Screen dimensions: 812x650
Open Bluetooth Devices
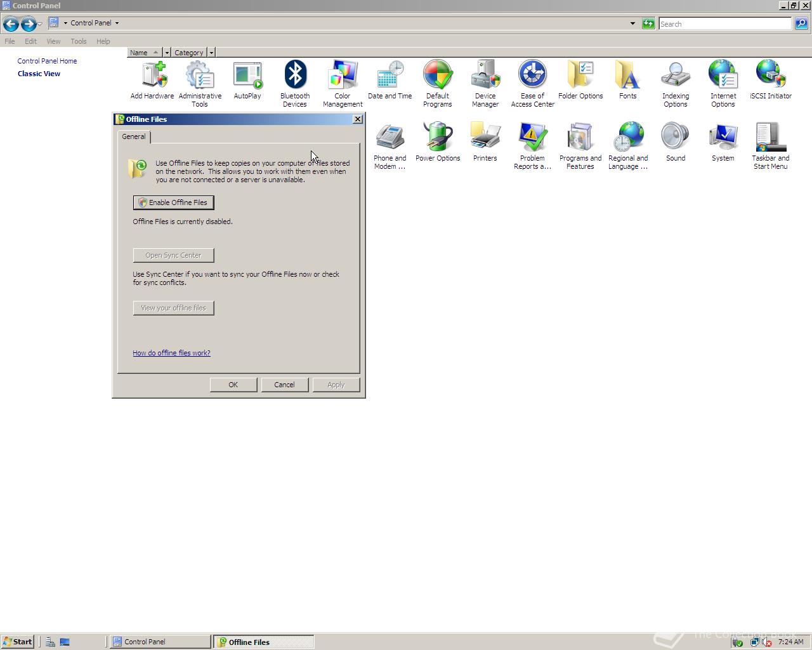(x=295, y=84)
